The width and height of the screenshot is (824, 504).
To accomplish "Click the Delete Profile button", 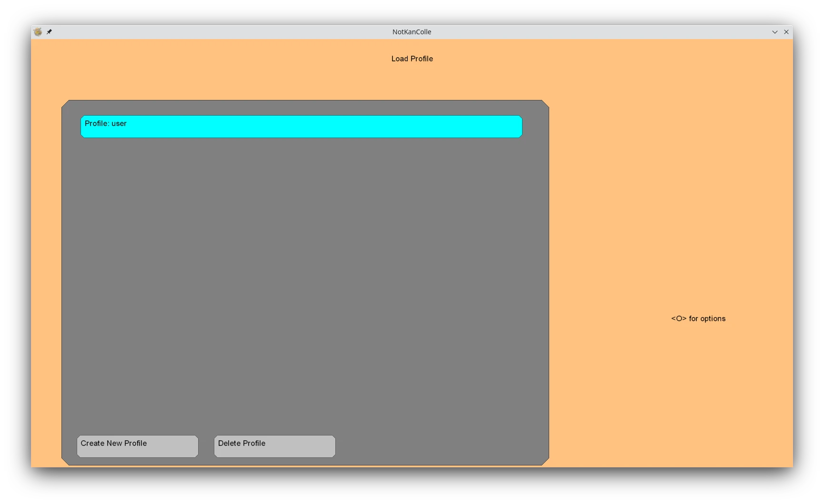I will pos(275,446).
